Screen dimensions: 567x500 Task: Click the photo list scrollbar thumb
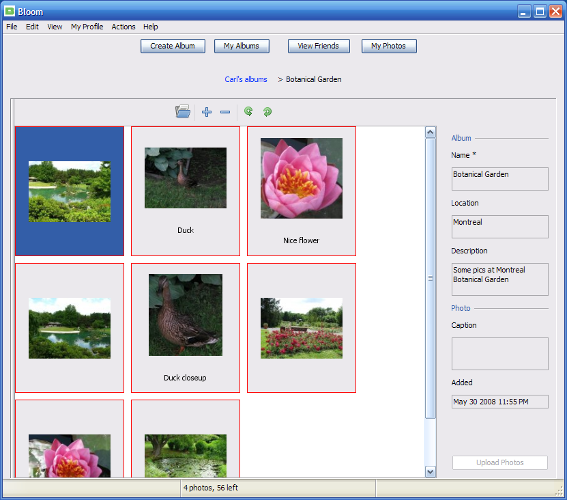(x=430, y=278)
